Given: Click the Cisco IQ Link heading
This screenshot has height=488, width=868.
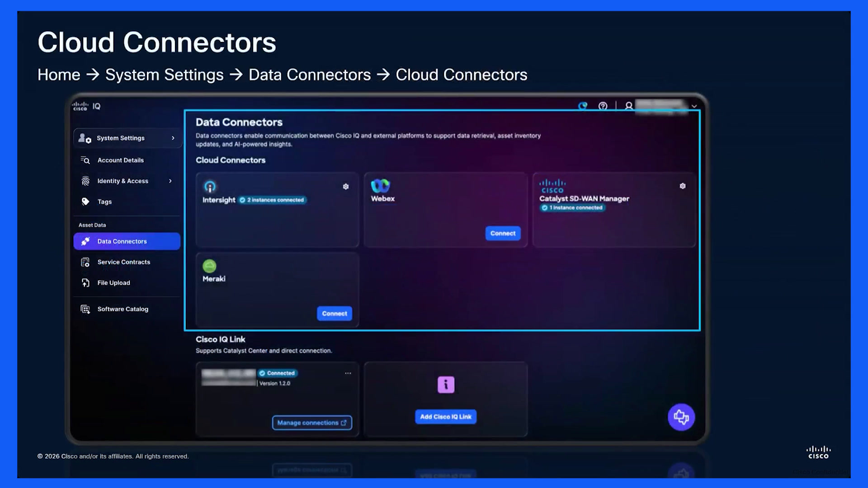Looking at the screenshot, I should [221, 339].
